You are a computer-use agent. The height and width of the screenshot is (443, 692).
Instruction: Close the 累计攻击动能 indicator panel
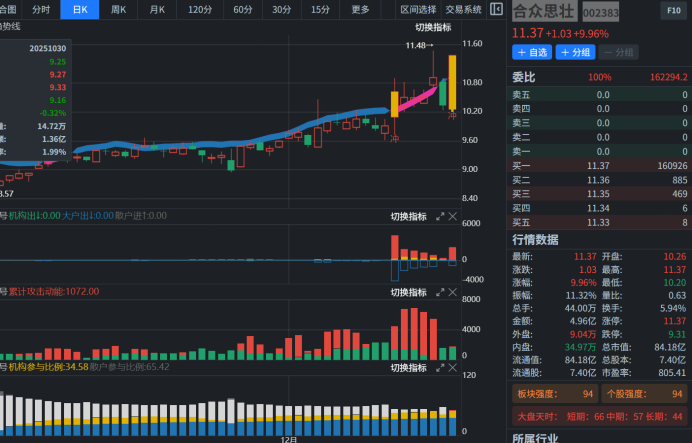point(452,292)
